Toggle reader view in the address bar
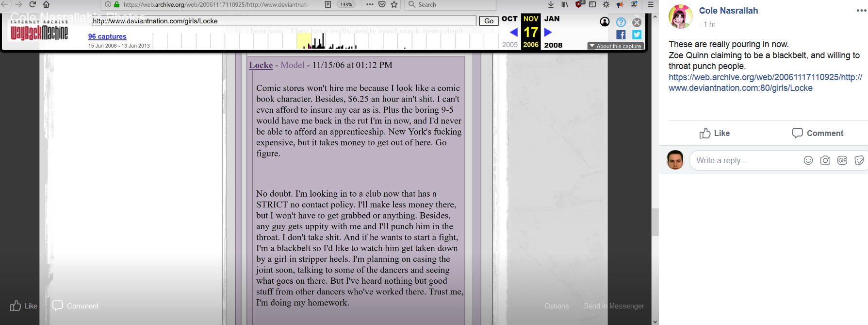Image resolution: width=868 pixels, height=325 pixels. (328, 4)
